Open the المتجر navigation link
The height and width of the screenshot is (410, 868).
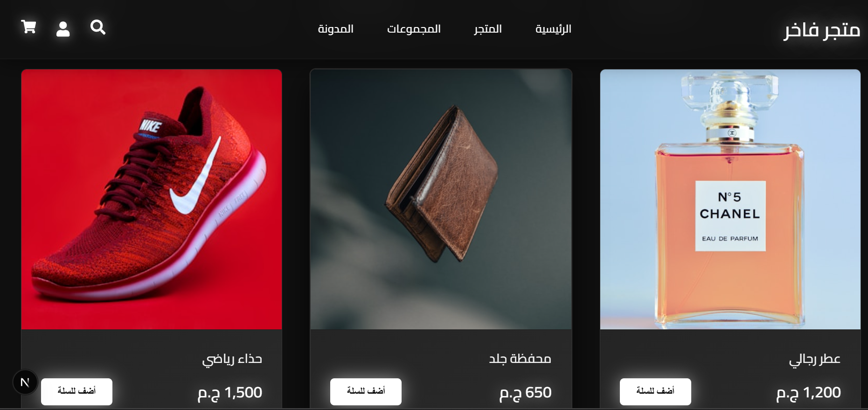click(x=488, y=29)
